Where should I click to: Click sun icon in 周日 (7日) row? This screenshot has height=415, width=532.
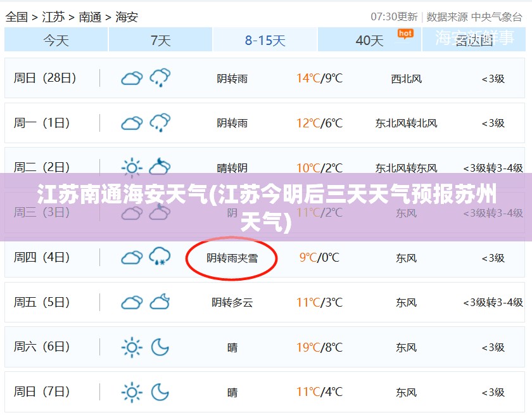132,392
